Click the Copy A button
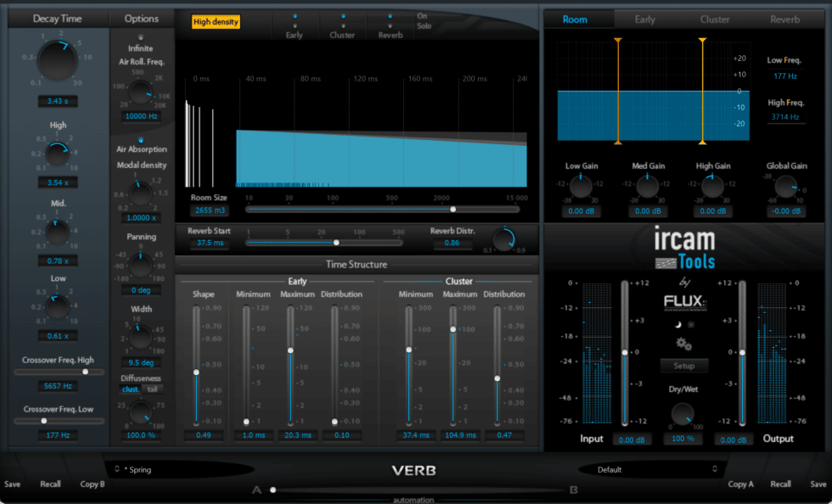Screen dimensions: 832x504 click(x=740, y=484)
